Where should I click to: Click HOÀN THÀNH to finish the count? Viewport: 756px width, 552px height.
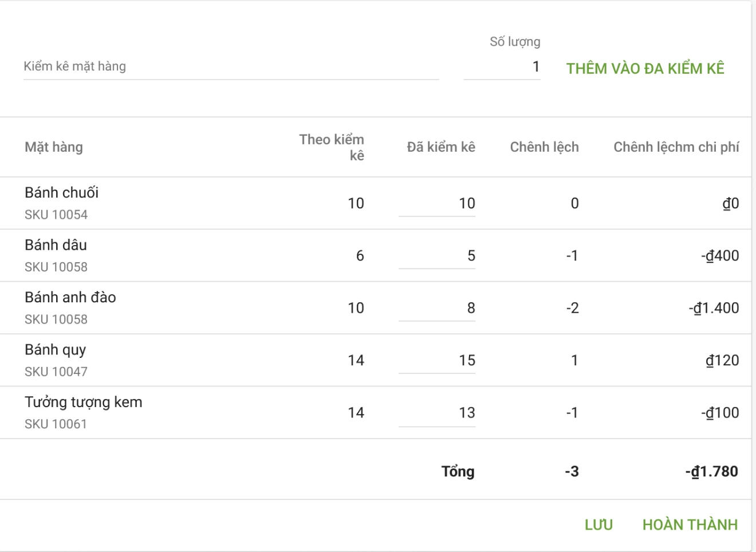(690, 525)
